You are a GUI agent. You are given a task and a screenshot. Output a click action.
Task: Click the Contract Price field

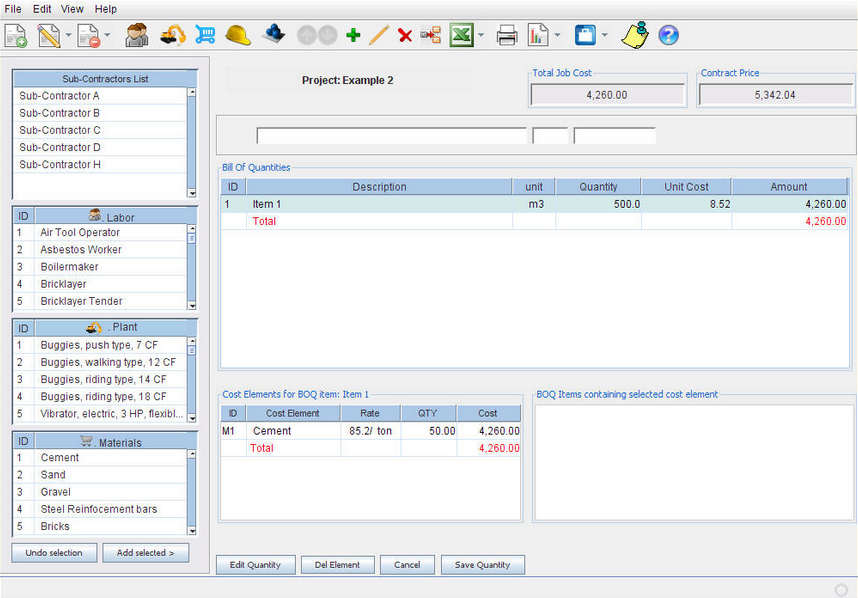775,95
